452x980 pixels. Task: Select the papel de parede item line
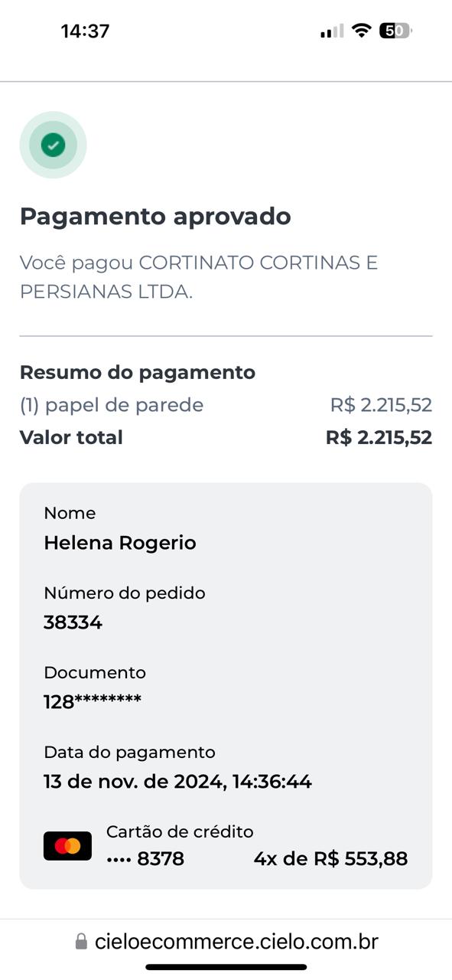226,405
